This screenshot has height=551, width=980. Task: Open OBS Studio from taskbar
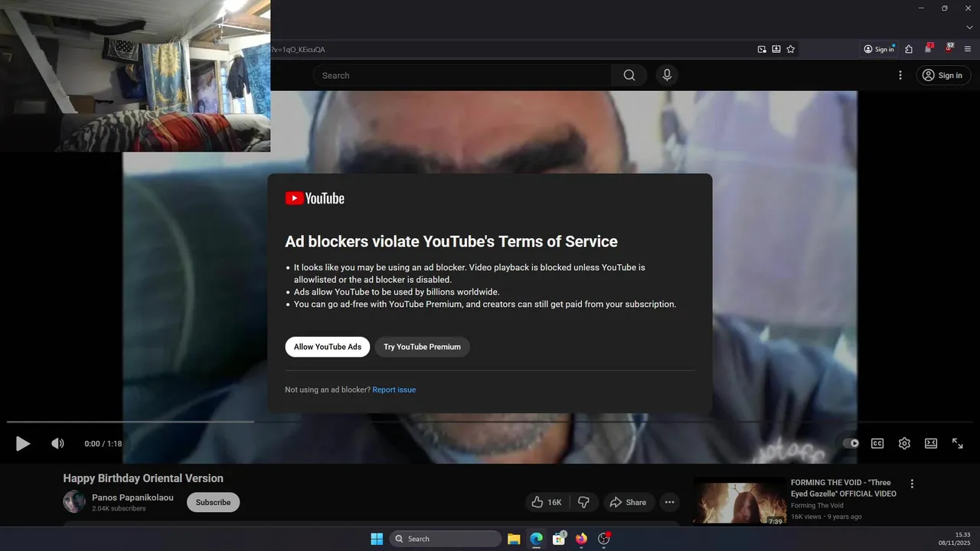pyautogui.click(x=603, y=539)
